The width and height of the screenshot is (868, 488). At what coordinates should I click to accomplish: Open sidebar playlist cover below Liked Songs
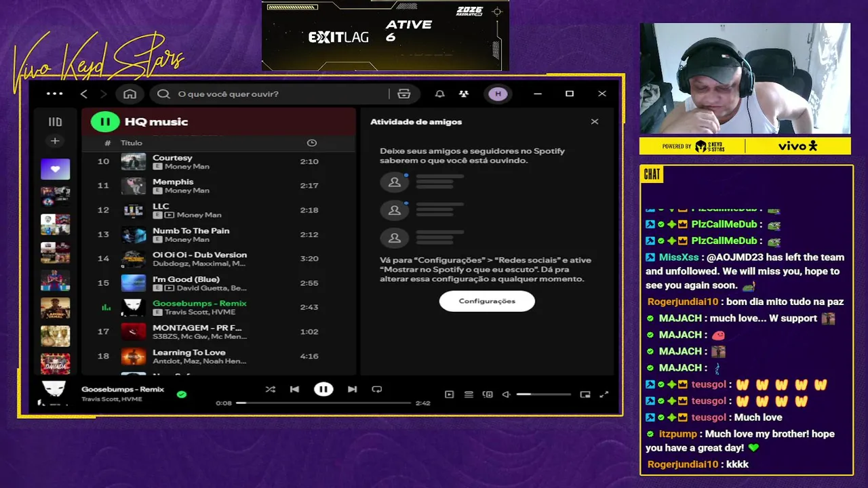(x=55, y=197)
